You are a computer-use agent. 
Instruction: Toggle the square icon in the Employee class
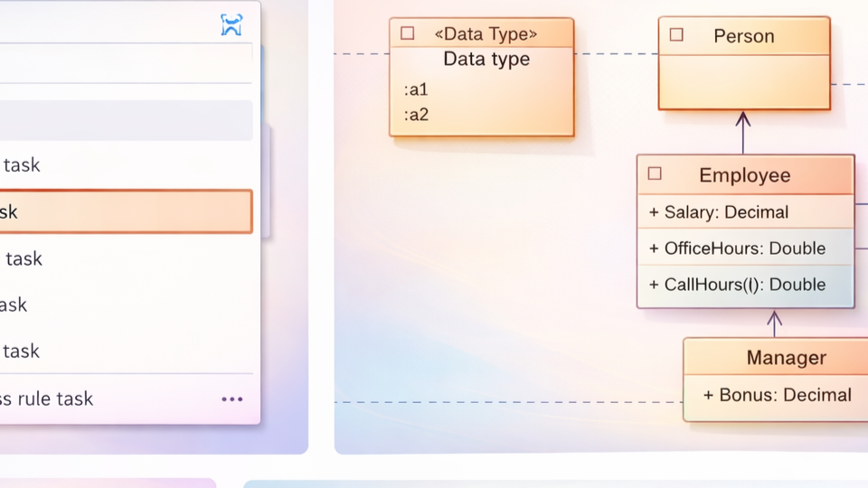(656, 174)
